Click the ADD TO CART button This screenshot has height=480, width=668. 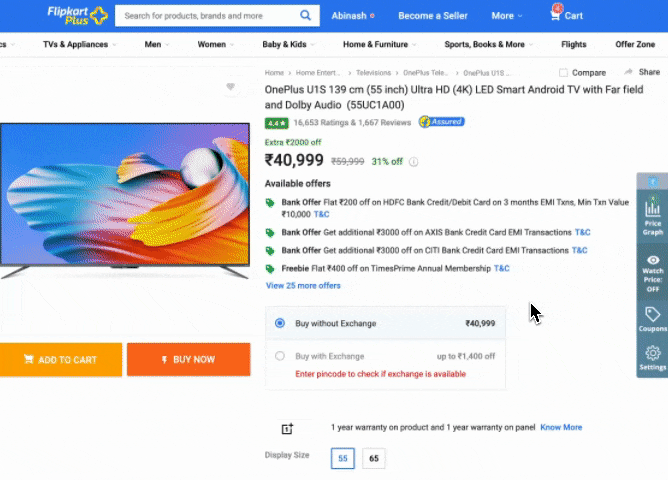tap(61, 360)
